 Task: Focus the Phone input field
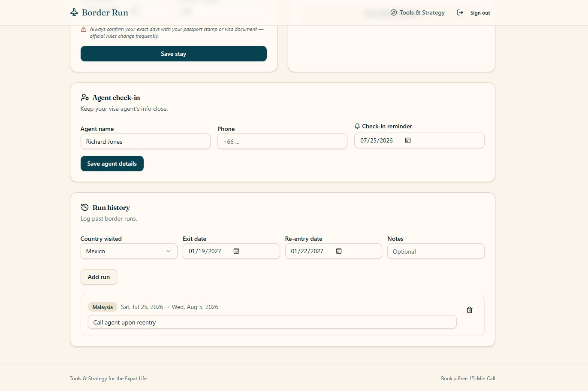(x=282, y=142)
